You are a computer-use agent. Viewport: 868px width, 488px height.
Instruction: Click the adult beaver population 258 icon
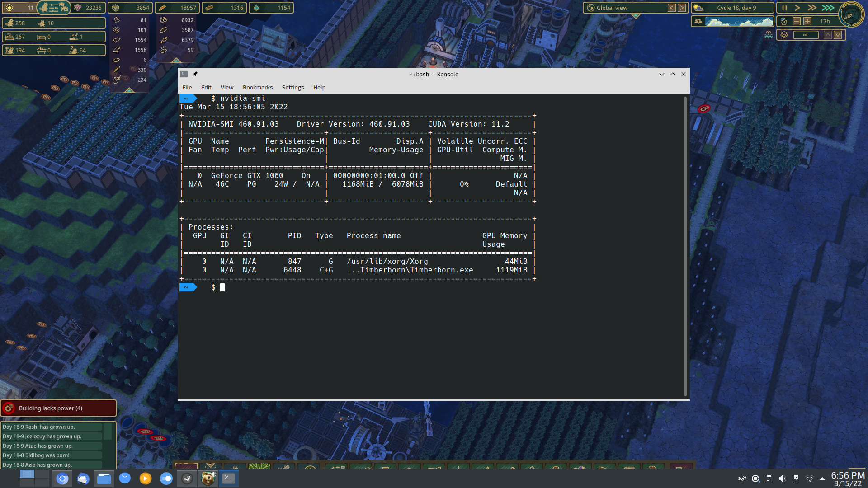click(x=9, y=23)
